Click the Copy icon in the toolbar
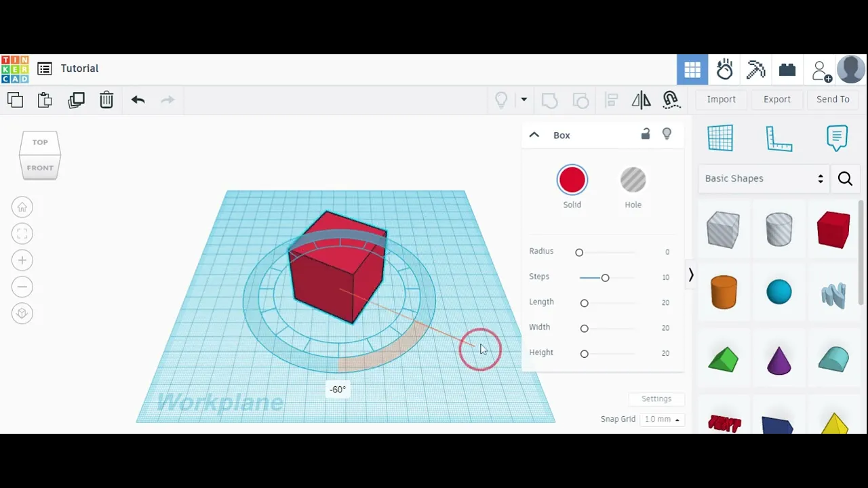 pos(15,100)
